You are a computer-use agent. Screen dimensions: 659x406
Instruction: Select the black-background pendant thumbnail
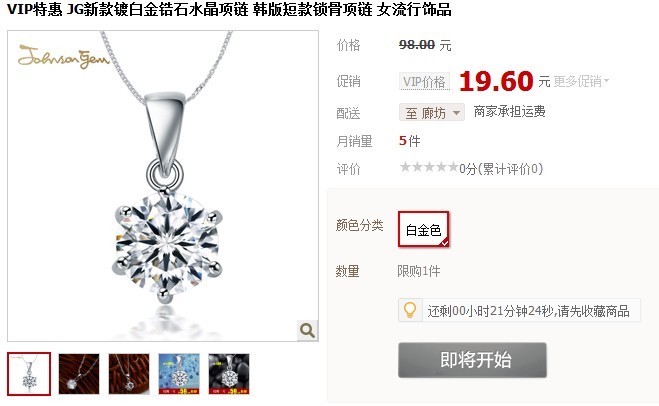[229, 374]
